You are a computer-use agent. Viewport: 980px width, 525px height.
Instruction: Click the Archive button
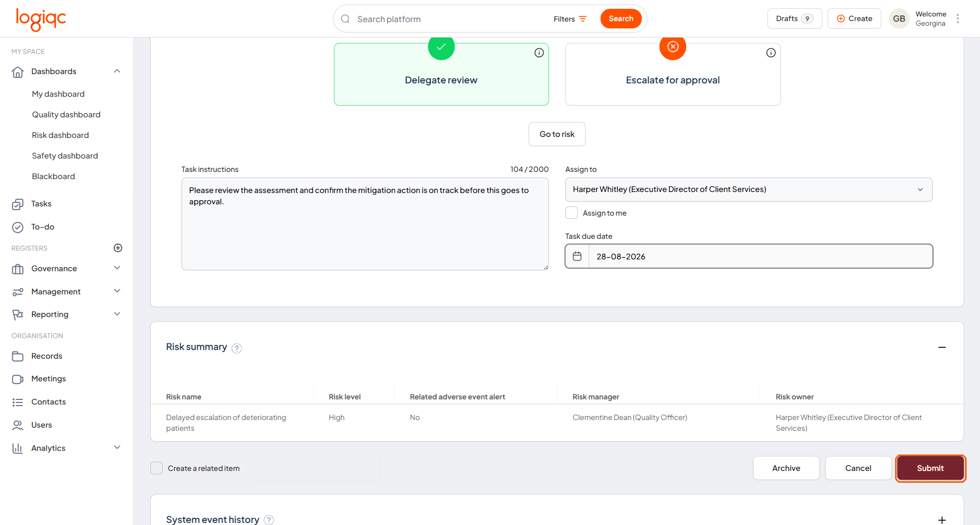pos(786,468)
